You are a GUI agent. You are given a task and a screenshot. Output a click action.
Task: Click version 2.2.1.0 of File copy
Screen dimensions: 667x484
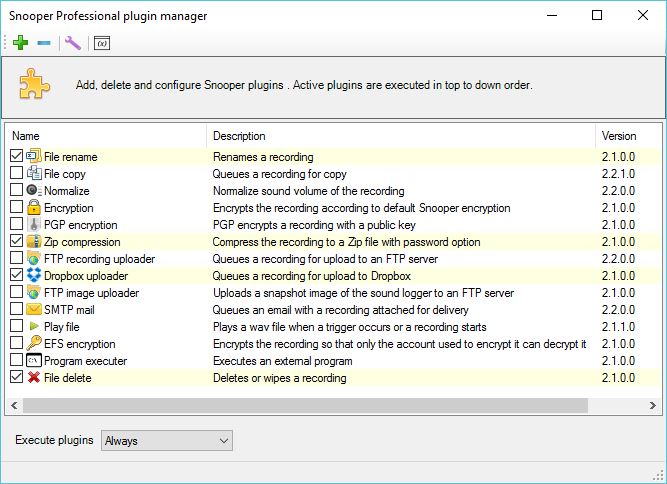(x=618, y=174)
